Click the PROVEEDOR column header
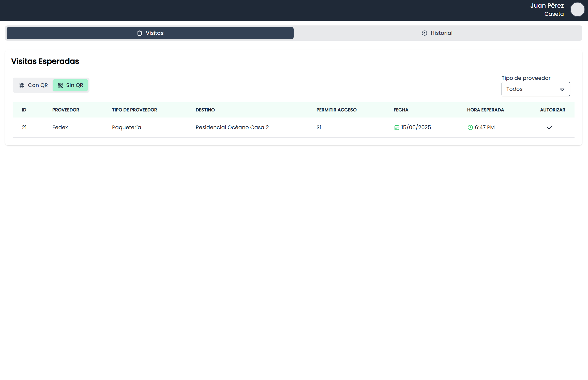This screenshot has height=380, width=588. pos(66,110)
